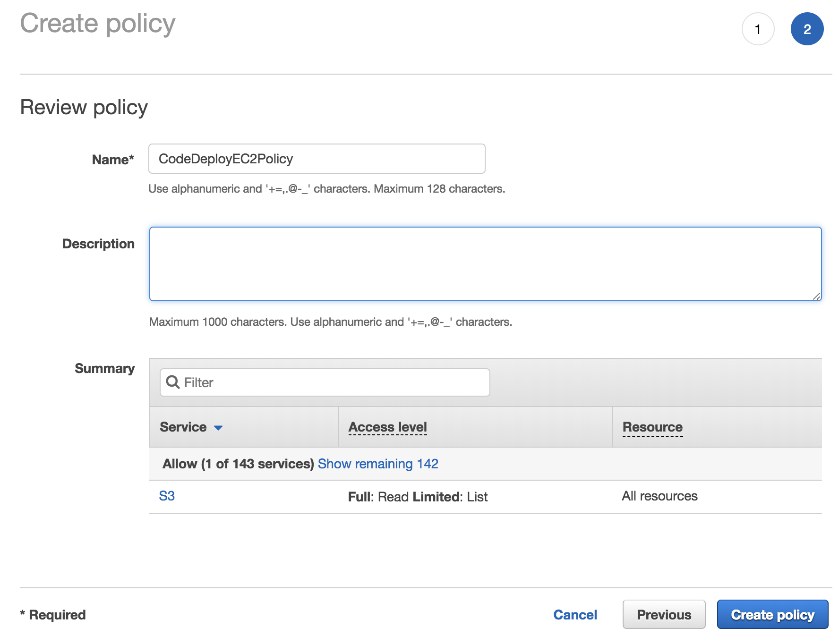The height and width of the screenshot is (644, 839).
Task: Click the Resource column header
Action: coord(652,427)
